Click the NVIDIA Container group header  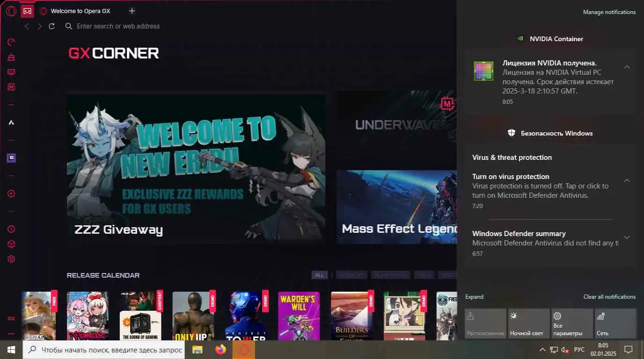pos(550,39)
